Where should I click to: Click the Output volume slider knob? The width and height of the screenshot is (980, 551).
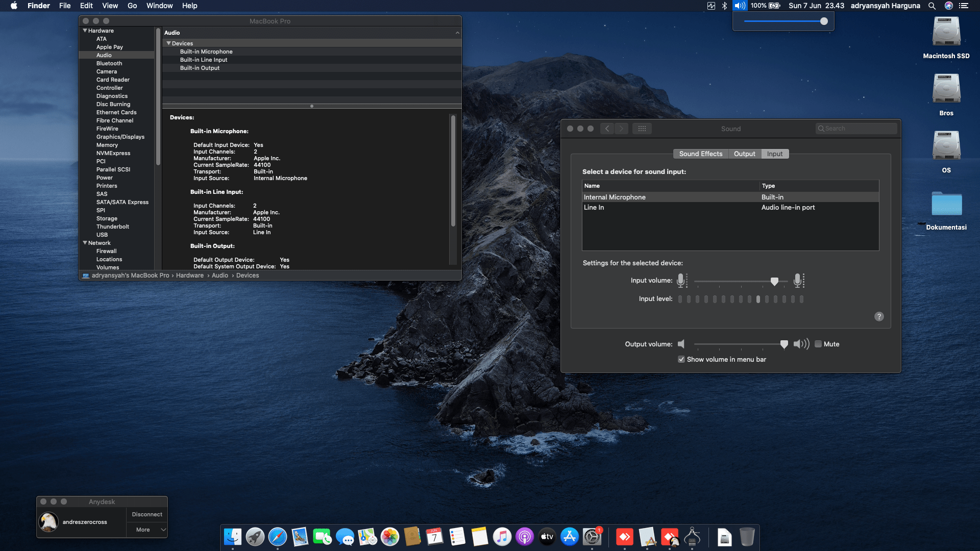point(784,344)
